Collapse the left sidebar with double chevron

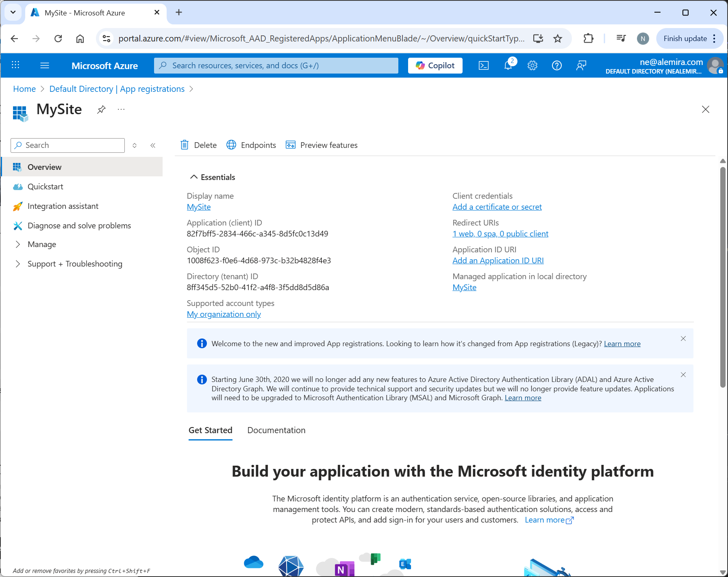153,145
